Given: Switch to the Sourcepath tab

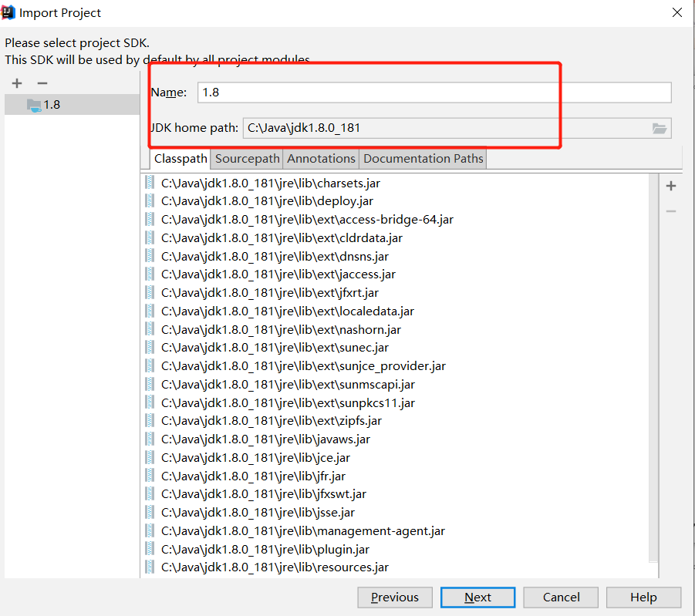Looking at the screenshot, I should click(x=248, y=159).
